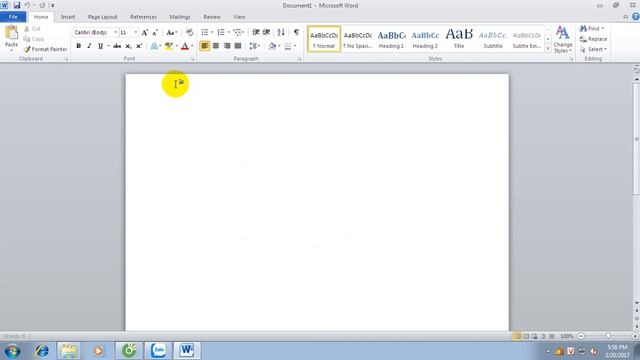Apply the Title style

(x=459, y=39)
